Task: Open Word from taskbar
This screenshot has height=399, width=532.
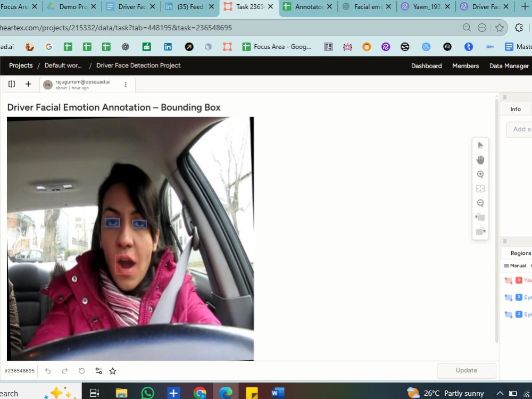Action: (x=278, y=393)
